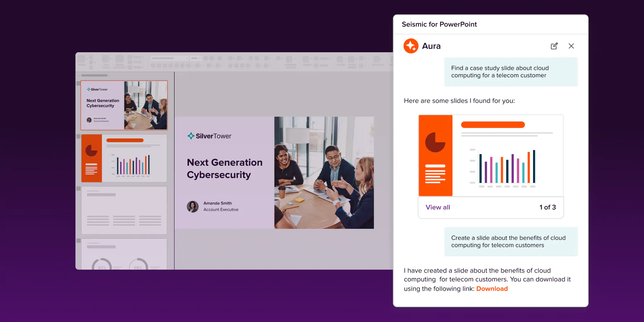644x322 pixels.
Task: Click the Aura orange sparkle logo
Action: tap(411, 46)
